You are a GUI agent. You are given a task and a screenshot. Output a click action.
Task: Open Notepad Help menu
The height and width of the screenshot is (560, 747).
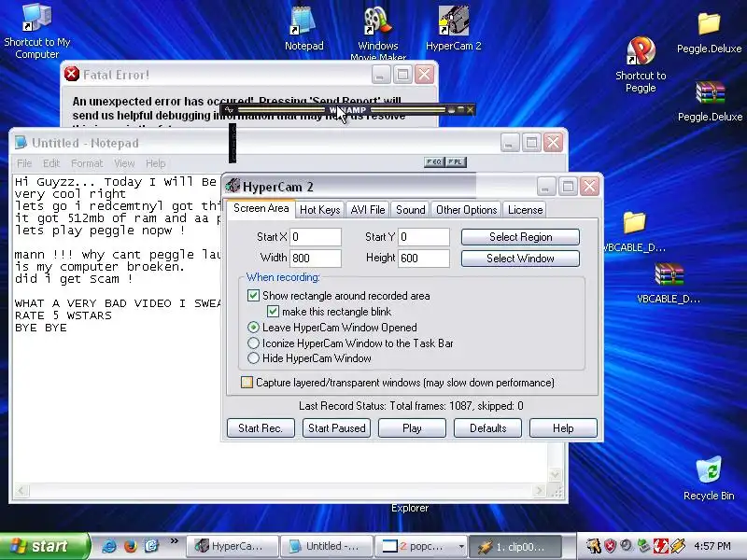click(155, 163)
